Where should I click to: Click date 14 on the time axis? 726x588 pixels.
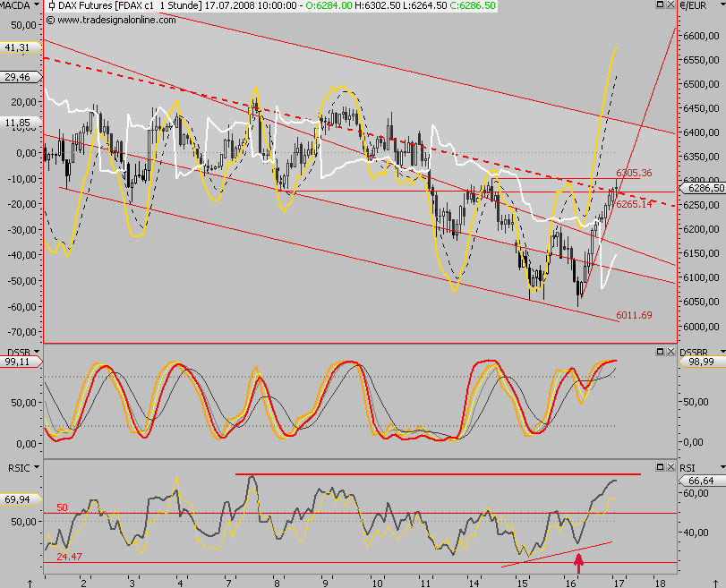coord(474,583)
